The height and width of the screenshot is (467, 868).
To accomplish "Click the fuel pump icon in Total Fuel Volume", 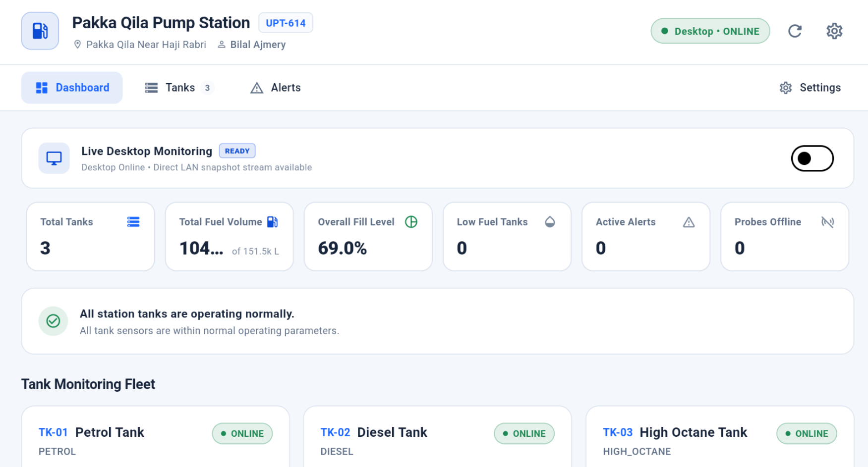I will [x=273, y=222].
